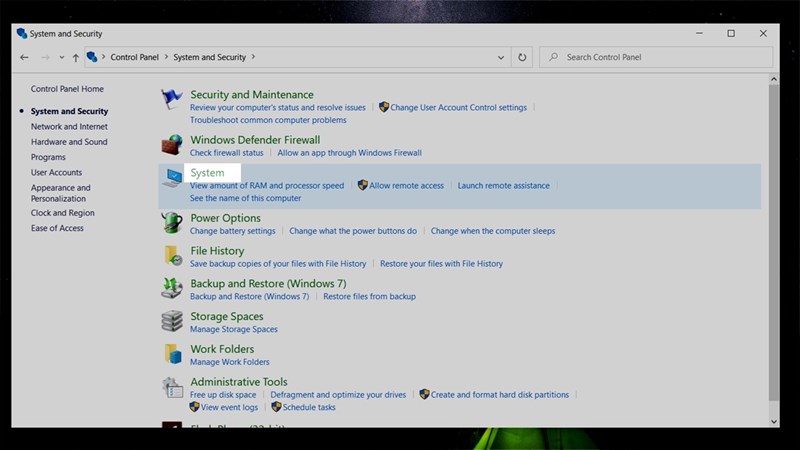The height and width of the screenshot is (450, 800).
Task: Select Control Panel breadcrumb
Action: (134, 57)
